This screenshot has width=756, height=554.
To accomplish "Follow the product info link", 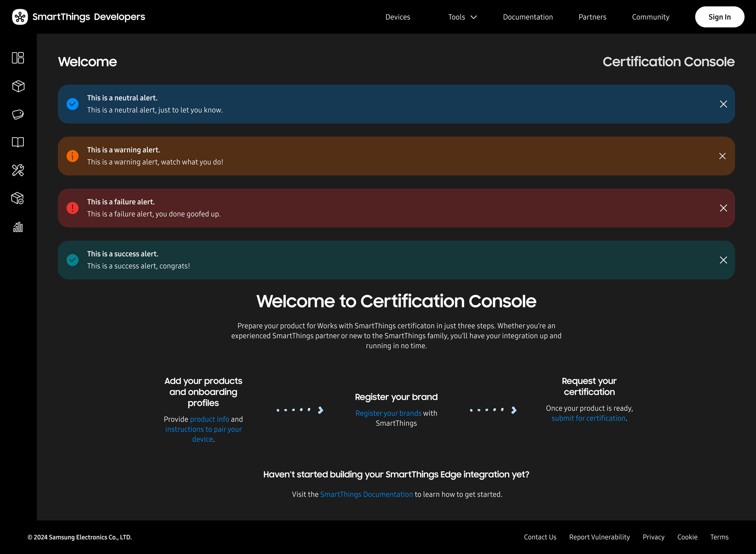I will [x=209, y=419].
